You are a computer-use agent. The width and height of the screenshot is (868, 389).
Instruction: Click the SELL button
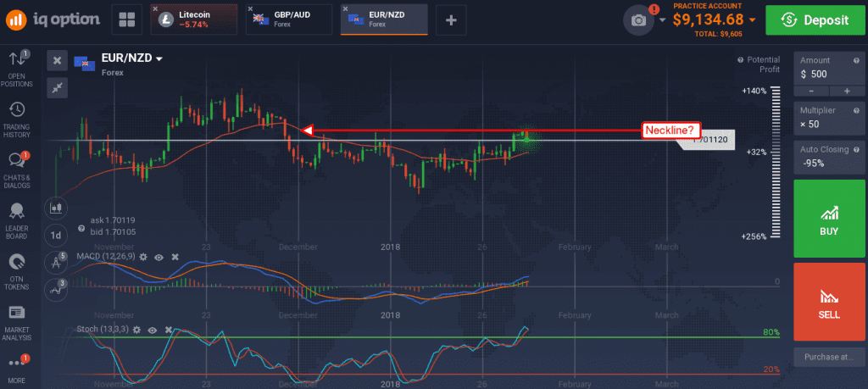pyautogui.click(x=829, y=302)
